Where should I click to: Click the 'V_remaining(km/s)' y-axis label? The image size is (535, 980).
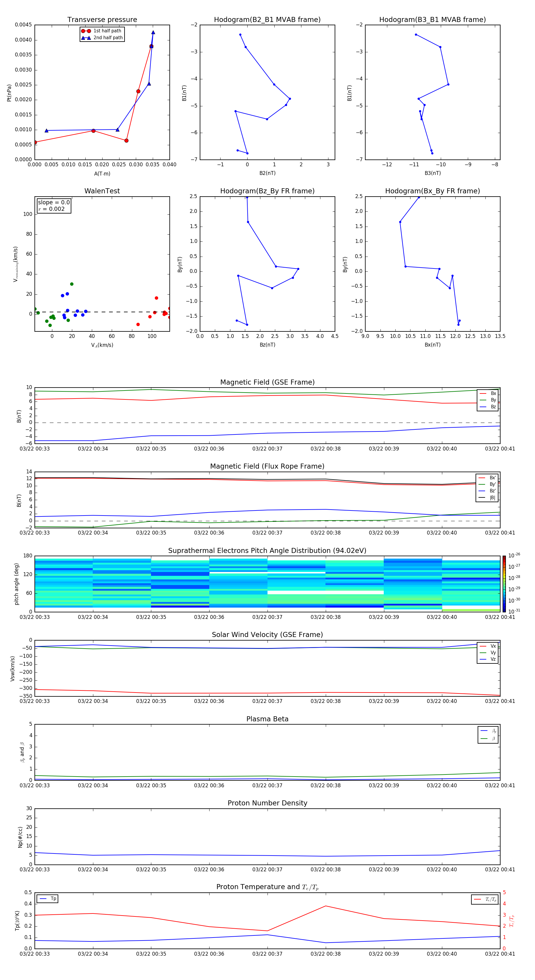click(16, 264)
